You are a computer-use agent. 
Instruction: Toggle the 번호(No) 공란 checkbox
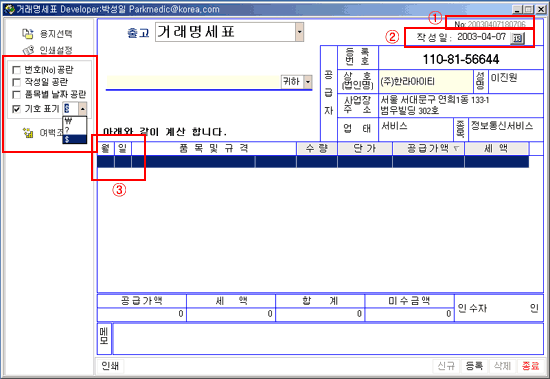click(x=16, y=70)
